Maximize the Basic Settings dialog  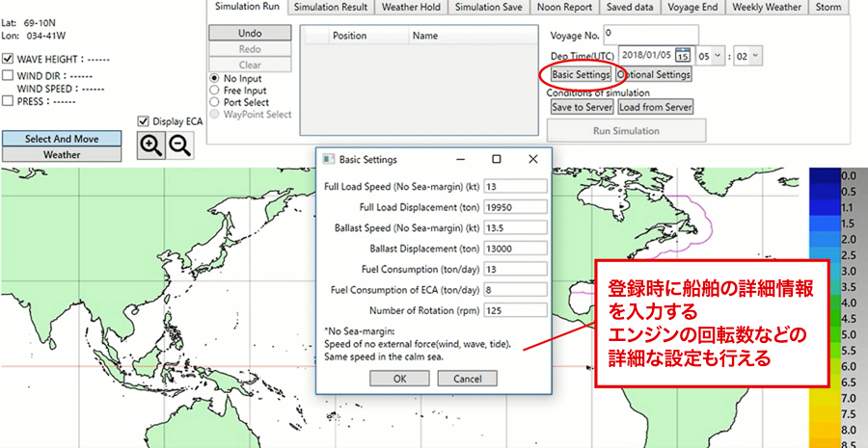(x=496, y=159)
